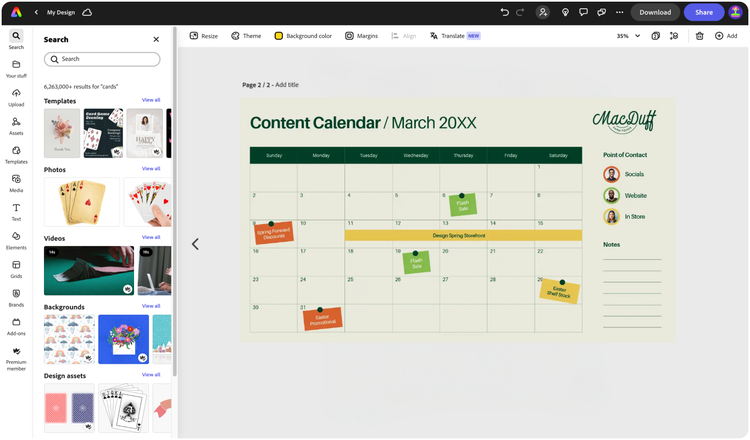This screenshot has height=440, width=750.
Task: Open the lightbulb tips icon
Action: coord(565,12)
